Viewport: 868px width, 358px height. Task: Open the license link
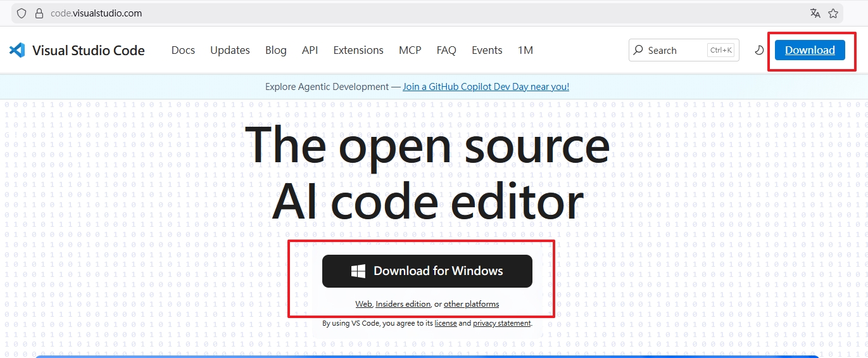[x=446, y=323]
